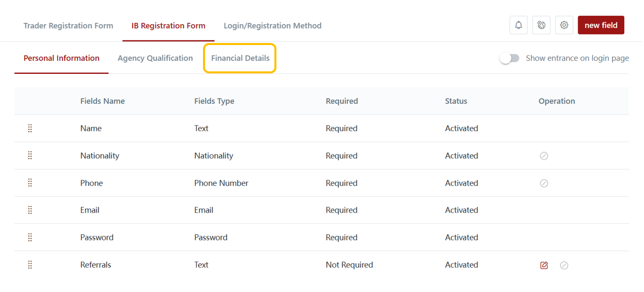This screenshot has width=644, height=292.
Task: Click the drag handle for Phone row
Action: point(30,183)
